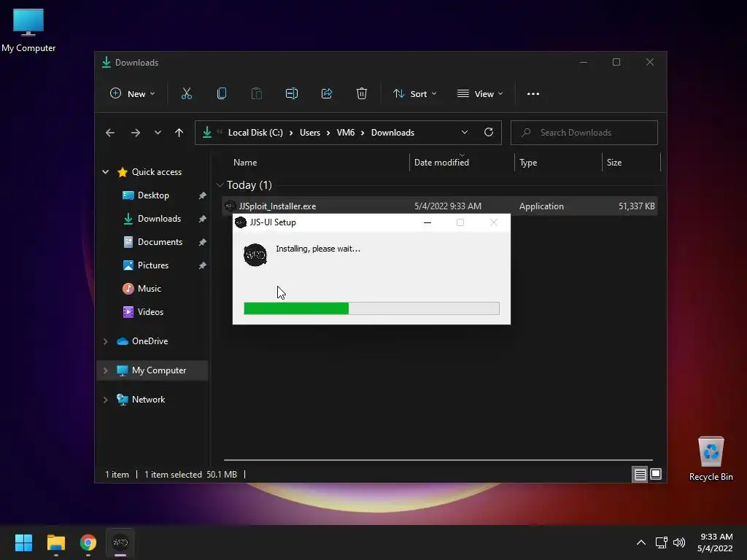
Task: Go forward with the right arrow
Action: [x=135, y=133]
